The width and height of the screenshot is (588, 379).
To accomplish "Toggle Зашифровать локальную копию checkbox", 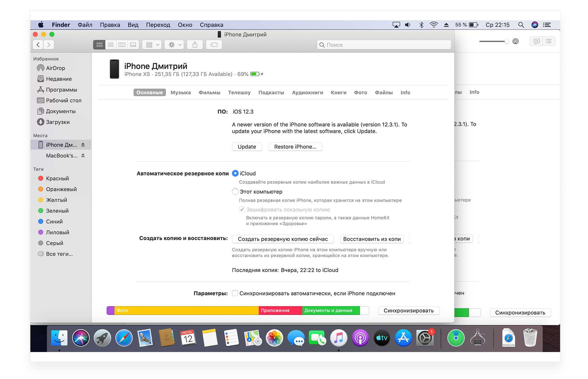I will 242,210.
